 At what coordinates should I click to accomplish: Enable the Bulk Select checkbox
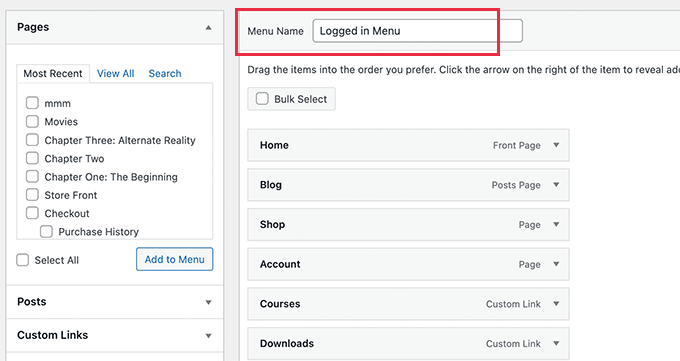point(262,99)
